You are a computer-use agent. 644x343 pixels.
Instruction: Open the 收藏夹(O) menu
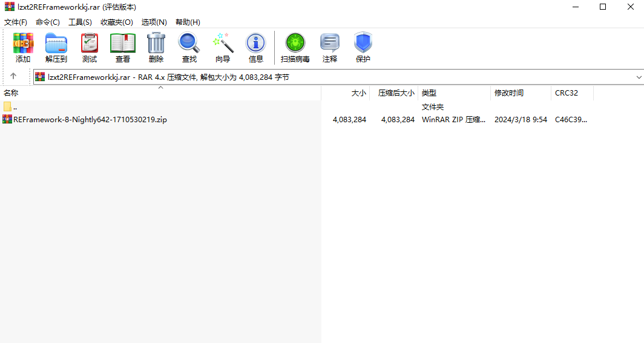[x=117, y=22]
